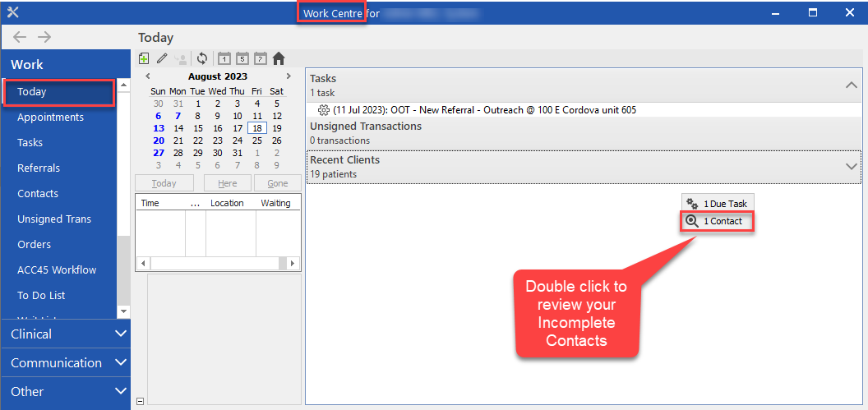This screenshot has width=868, height=410.
Task: Click the Edit pencil icon in toolbar
Action: point(162,58)
